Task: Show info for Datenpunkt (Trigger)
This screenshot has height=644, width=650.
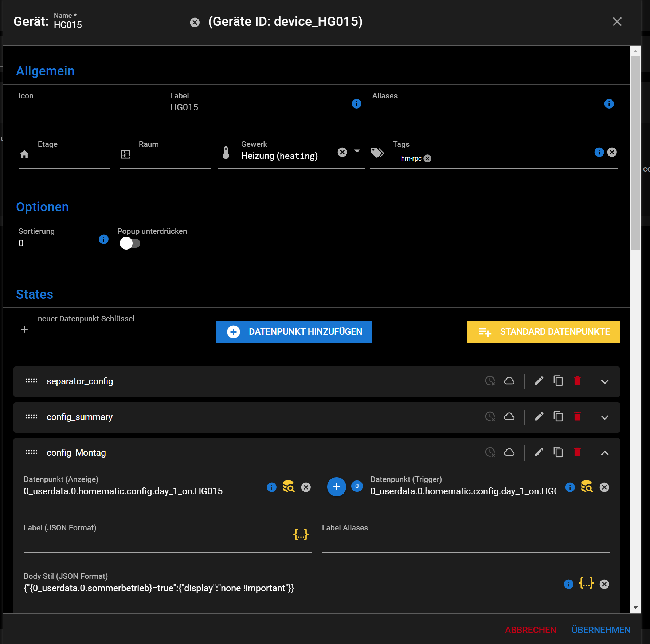Action: (570, 487)
